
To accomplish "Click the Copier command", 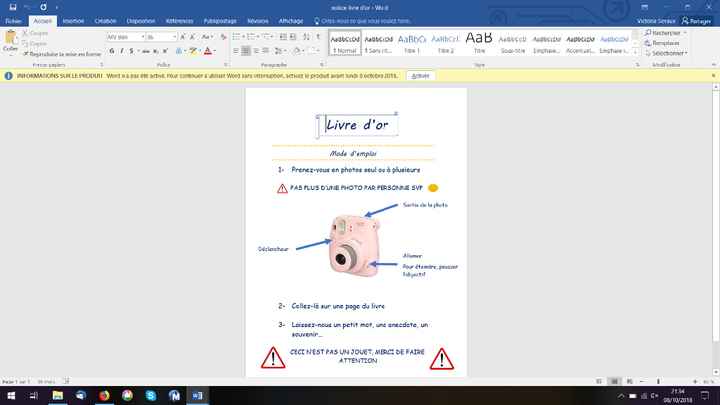I will 35,44.
